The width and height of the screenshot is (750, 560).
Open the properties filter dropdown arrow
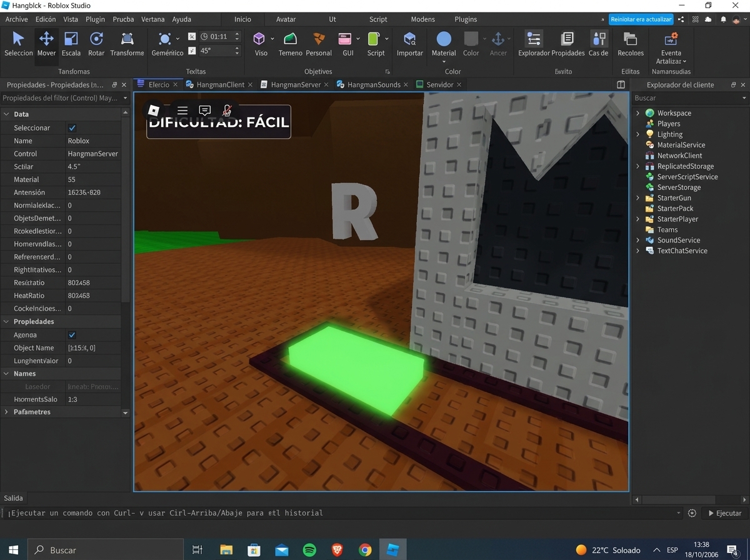[x=125, y=98]
